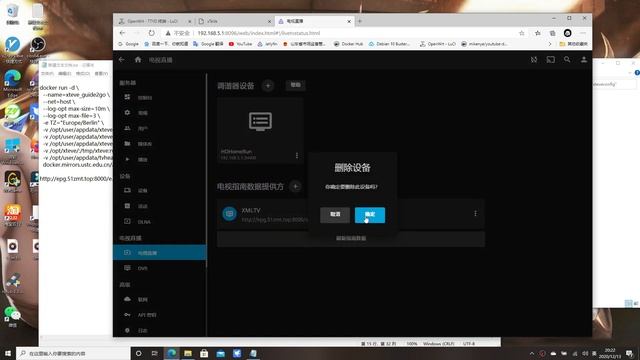640x360 pixels.
Task: Click the refresh guide data button
Action: (x=351, y=238)
